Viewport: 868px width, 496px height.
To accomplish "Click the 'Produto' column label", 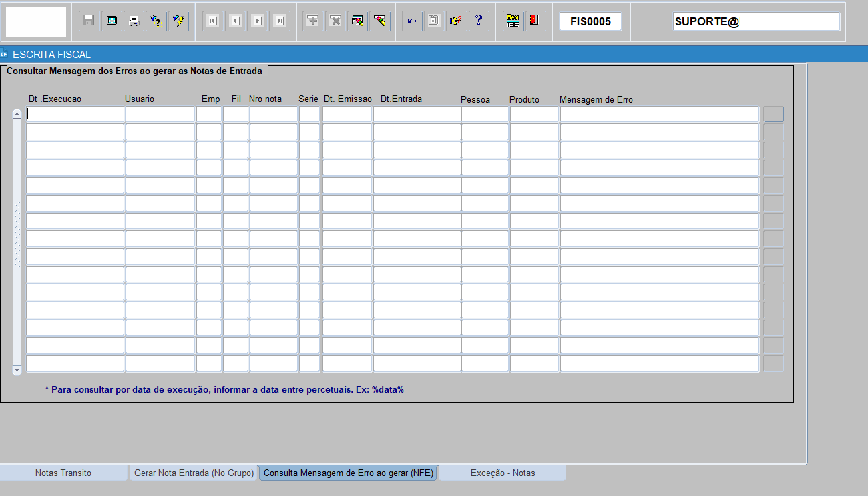I will (x=524, y=99).
